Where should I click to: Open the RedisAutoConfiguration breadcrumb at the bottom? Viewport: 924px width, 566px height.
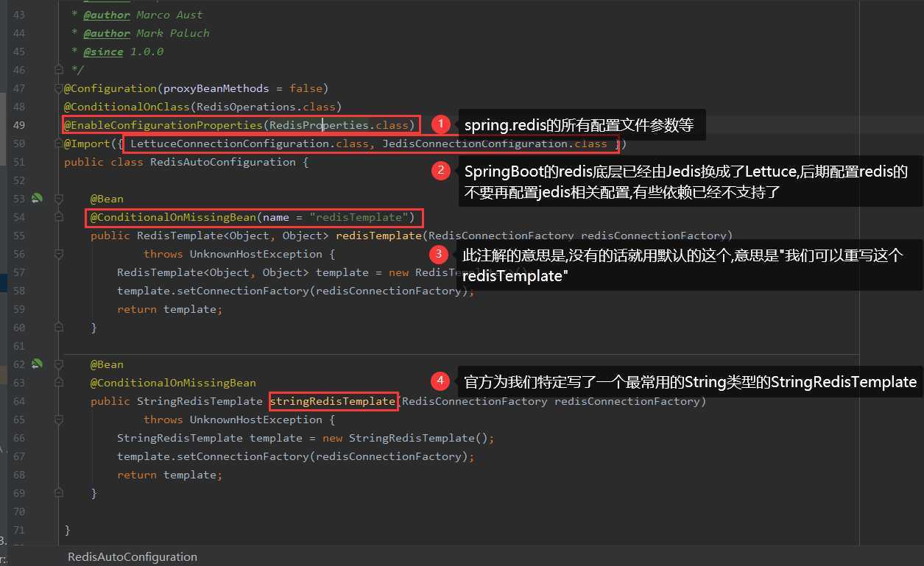coord(133,557)
